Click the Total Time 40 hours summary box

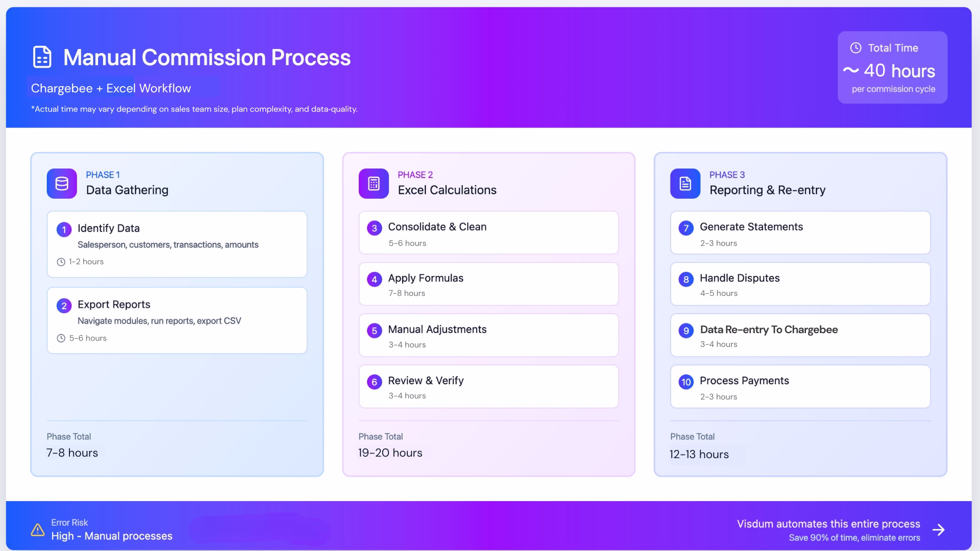pyautogui.click(x=892, y=68)
